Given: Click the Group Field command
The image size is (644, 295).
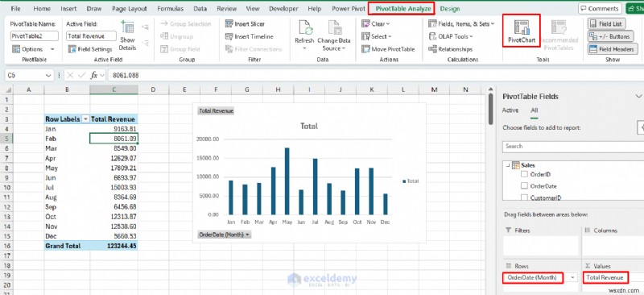Looking at the screenshot, I should (180, 49).
